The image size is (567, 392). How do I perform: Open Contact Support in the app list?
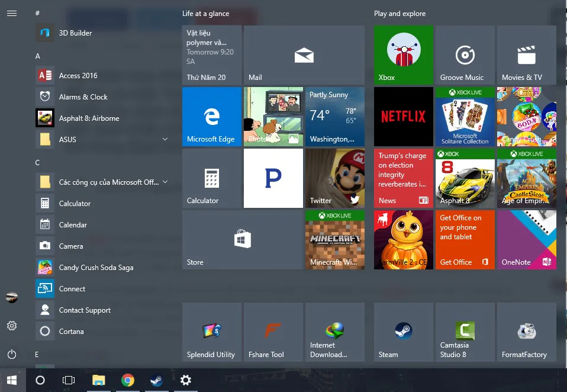pos(103,310)
